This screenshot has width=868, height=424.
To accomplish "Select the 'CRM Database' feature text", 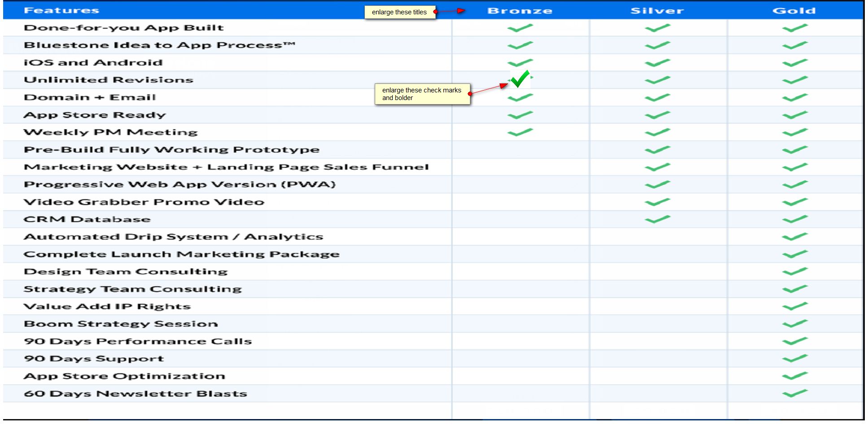I will (x=87, y=219).
